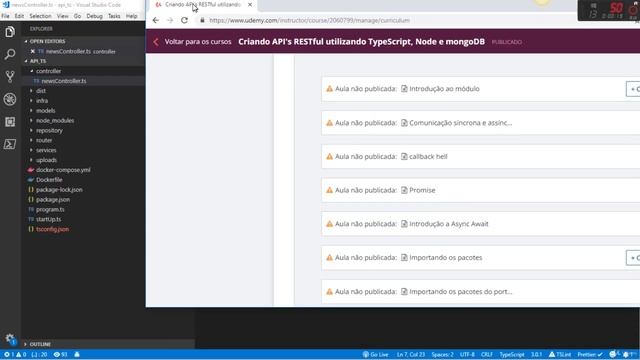The width and height of the screenshot is (640, 360).
Task: Open the Debug menu
Action: (x=94, y=16)
